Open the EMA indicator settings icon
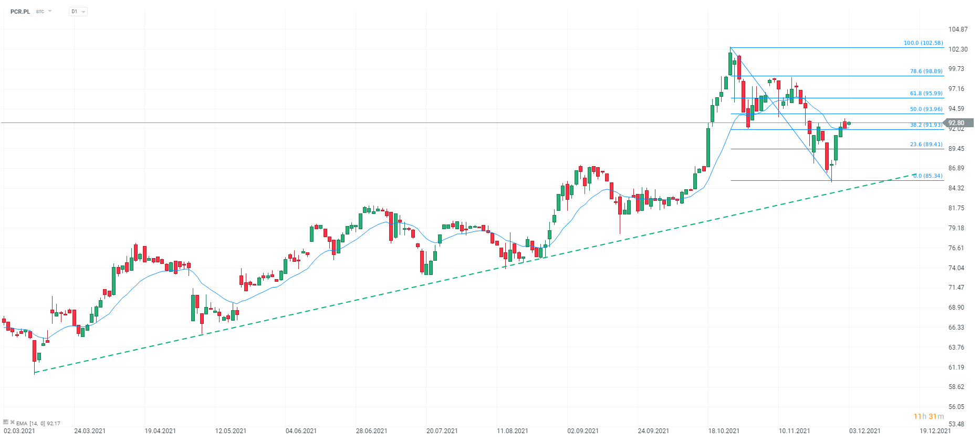 6,422
